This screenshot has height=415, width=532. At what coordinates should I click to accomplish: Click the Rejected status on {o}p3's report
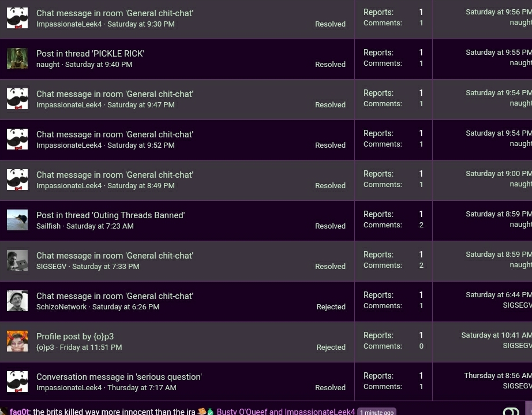[x=331, y=347]
